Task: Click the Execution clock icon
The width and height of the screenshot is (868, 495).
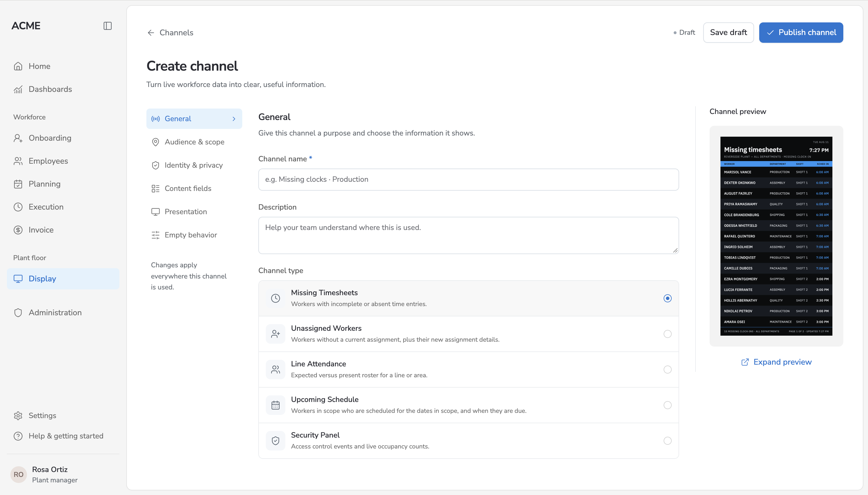Action: 18,207
